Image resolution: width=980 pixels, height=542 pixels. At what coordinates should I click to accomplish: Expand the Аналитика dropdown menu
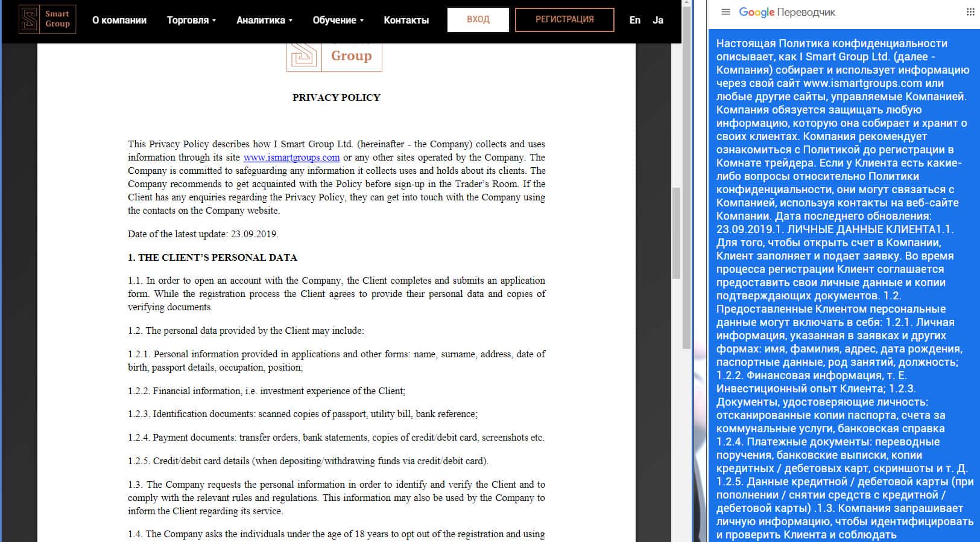264,20
